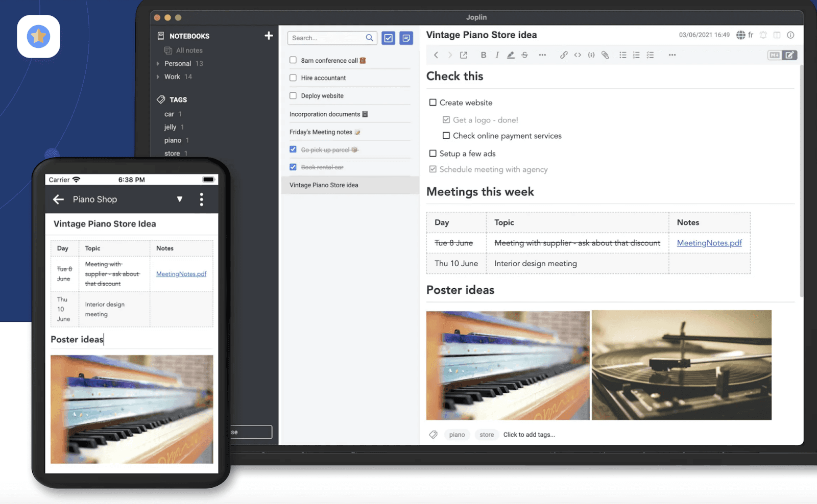817x504 pixels.
Task: Attach a file with the paperclip icon
Action: click(605, 55)
